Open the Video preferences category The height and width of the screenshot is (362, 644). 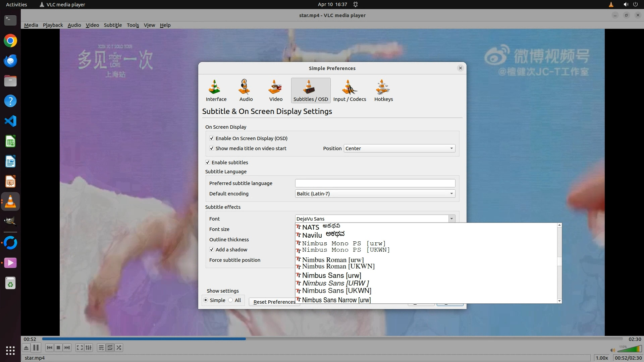click(275, 90)
